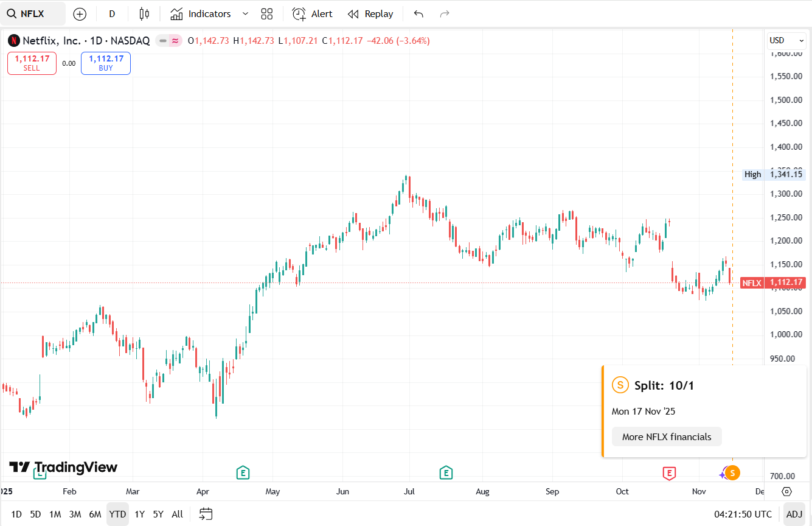Select the All date range
Viewport: 812px width, 526px height.
click(177, 514)
